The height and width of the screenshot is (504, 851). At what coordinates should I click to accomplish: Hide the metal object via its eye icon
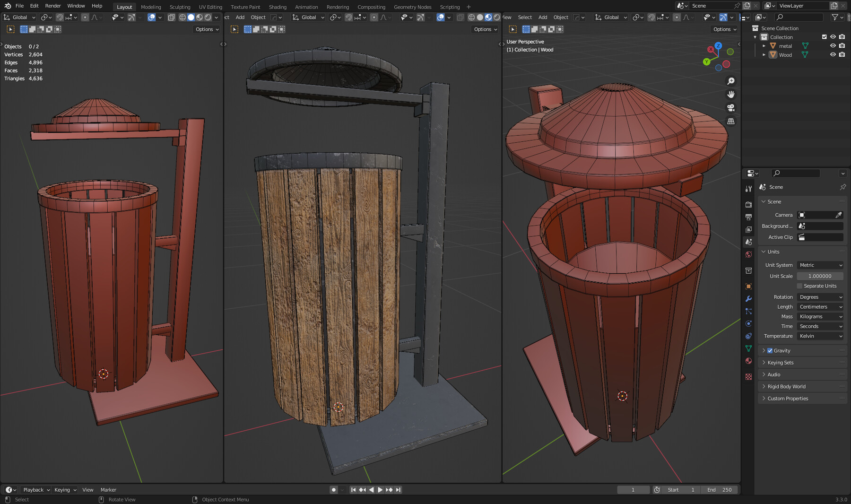tap(833, 46)
